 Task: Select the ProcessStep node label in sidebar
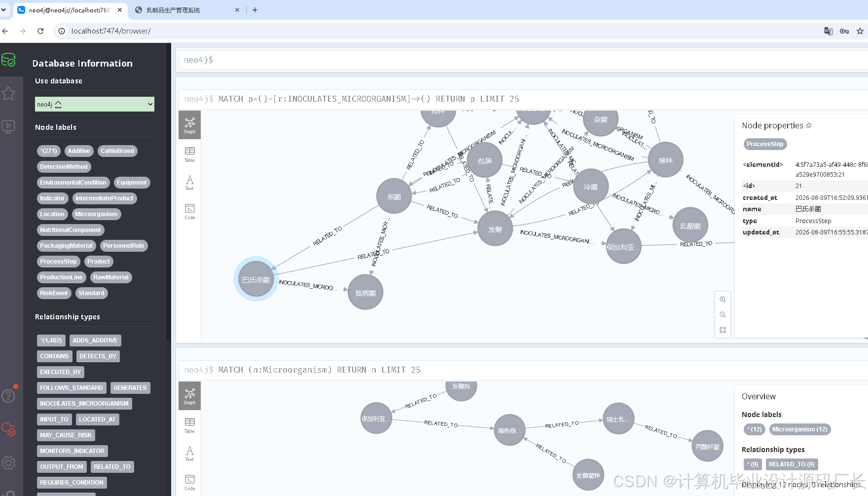click(x=58, y=262)
